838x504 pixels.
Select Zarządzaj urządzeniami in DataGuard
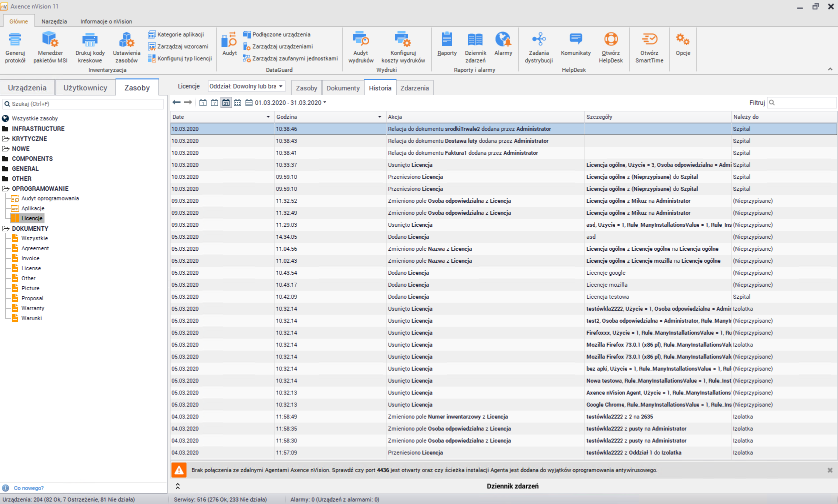coord(282,46)
